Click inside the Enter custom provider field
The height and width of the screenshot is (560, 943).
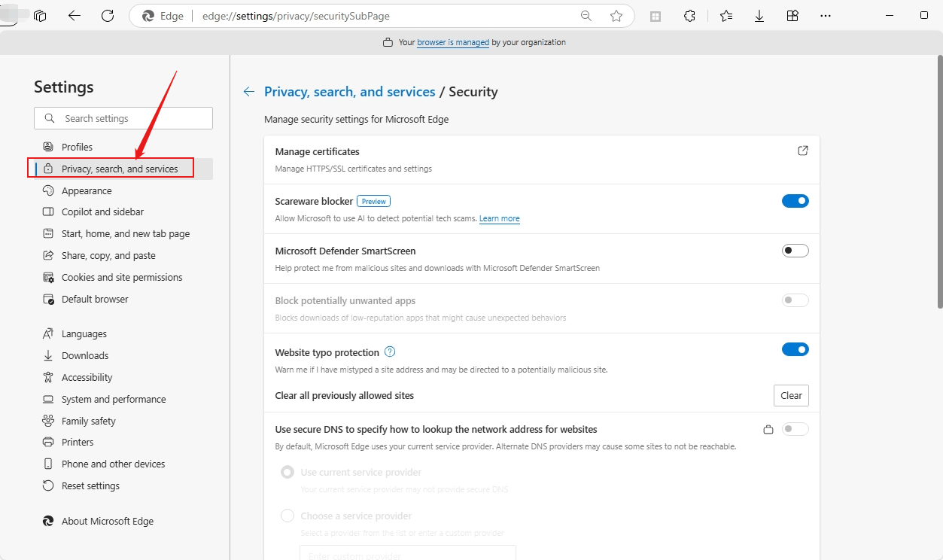pos(408,553)
